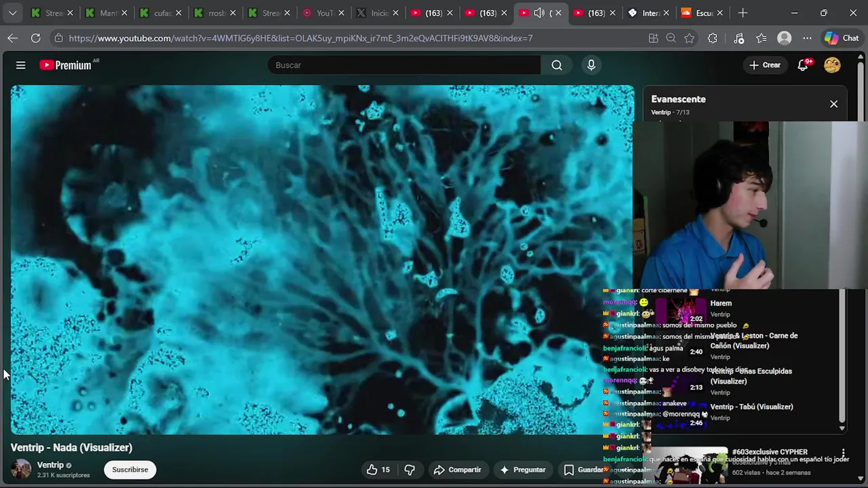This screenshot has height=488, width=868.
Task: Go to YouTube Premium home logo
Action: [66, 65]
